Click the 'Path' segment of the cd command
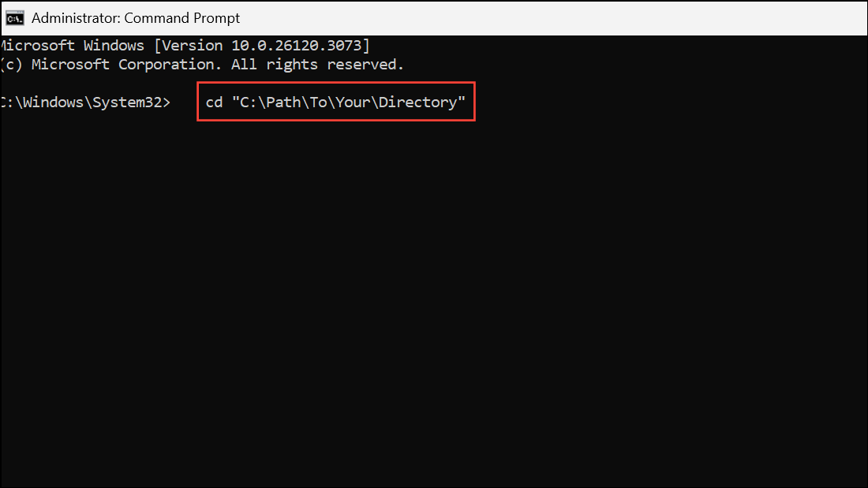 point(283,102)
